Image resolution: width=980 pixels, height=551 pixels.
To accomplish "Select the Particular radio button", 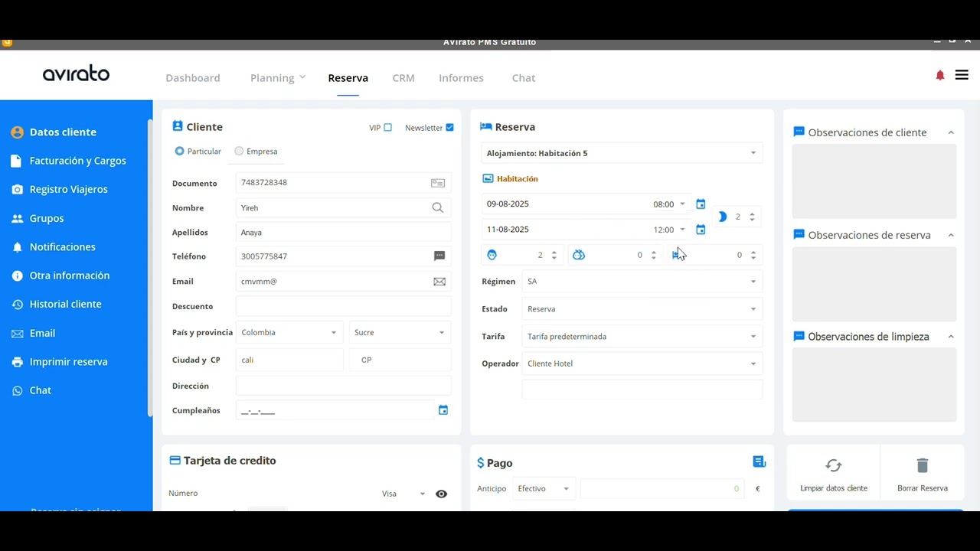I will [179, 151].
